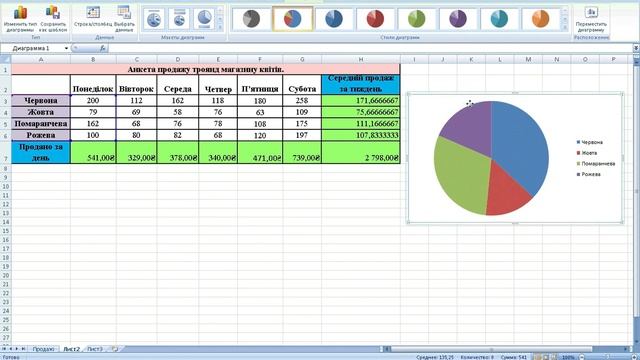Choose the purple pie chart style

pos(458,19)
